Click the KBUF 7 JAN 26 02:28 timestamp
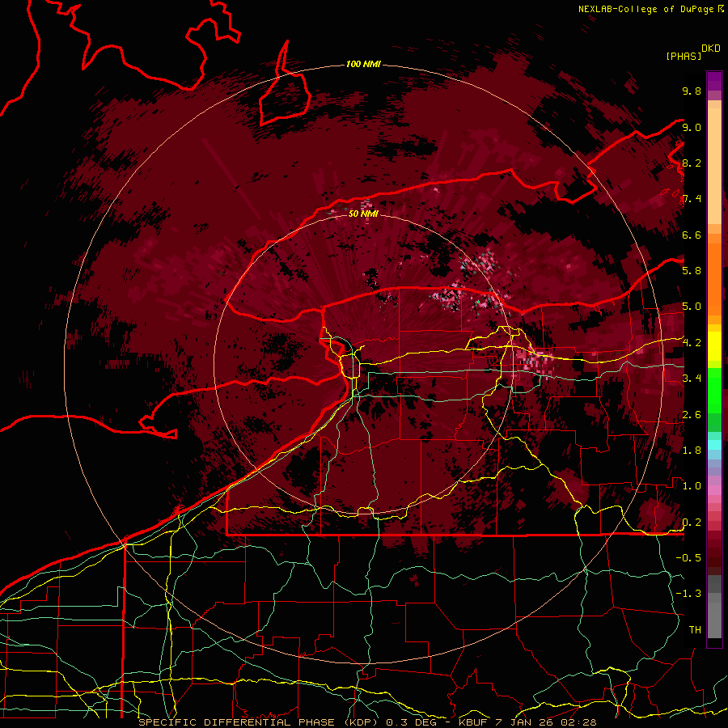The width and height of the screenshot is (728, 728). tap(527, 722)
